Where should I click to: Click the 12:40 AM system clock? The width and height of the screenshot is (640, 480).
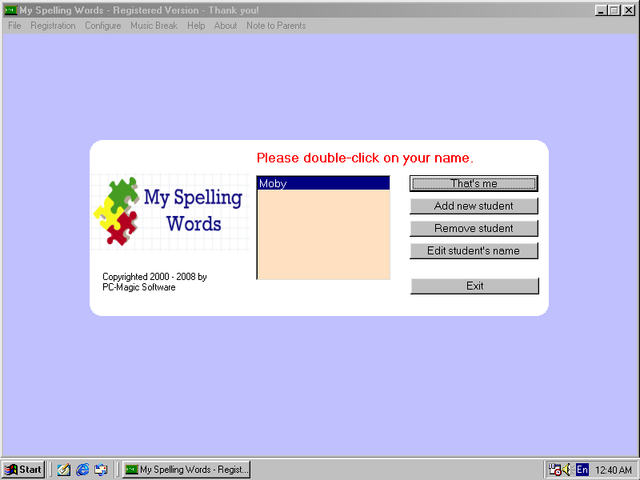point(613,470)
